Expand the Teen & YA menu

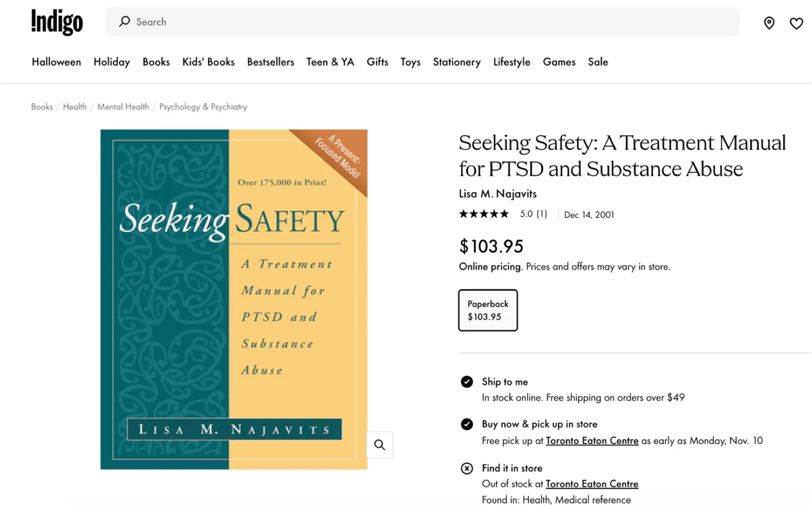click(330, 62)
